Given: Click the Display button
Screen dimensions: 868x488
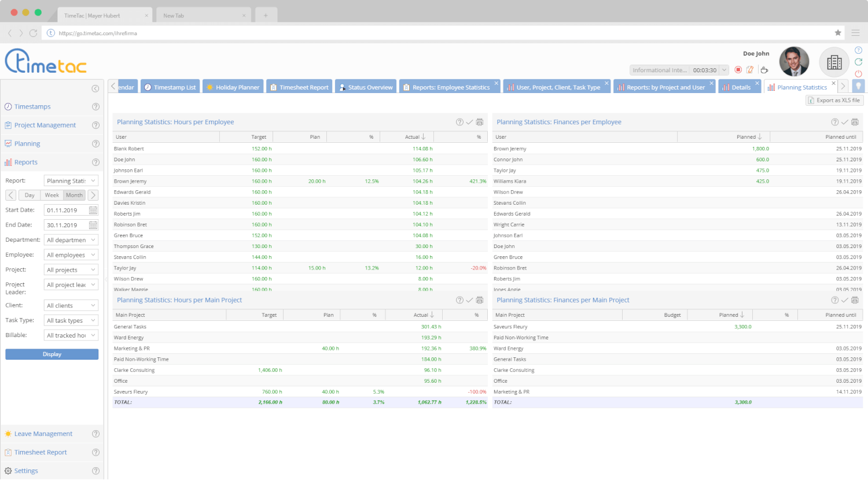Looking at the screenshot, I should (52, 354).
